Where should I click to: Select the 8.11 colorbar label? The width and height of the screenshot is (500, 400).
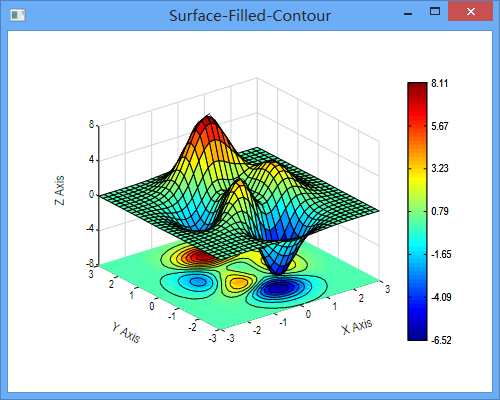pyautogui.click(x=439, y=83)
